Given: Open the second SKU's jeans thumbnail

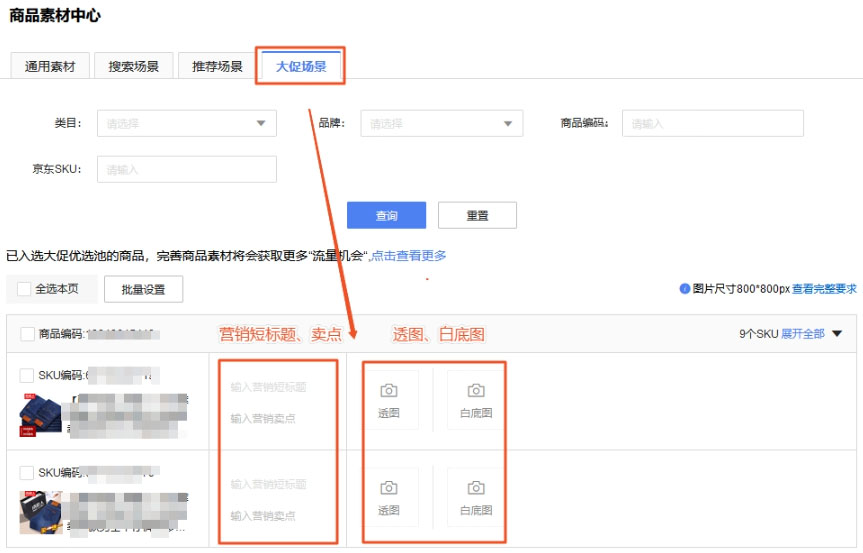Looking at the screenshot, I should point(40,513).
